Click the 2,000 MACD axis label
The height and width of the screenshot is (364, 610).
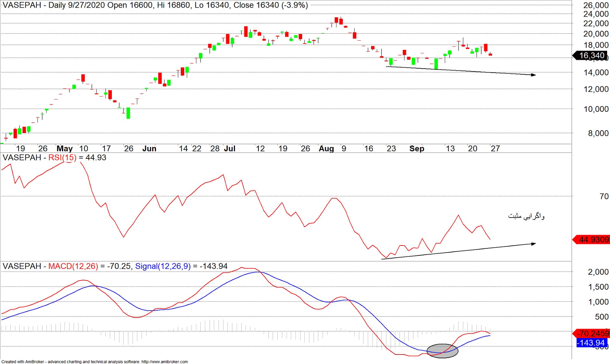click(x=598, y=272)
